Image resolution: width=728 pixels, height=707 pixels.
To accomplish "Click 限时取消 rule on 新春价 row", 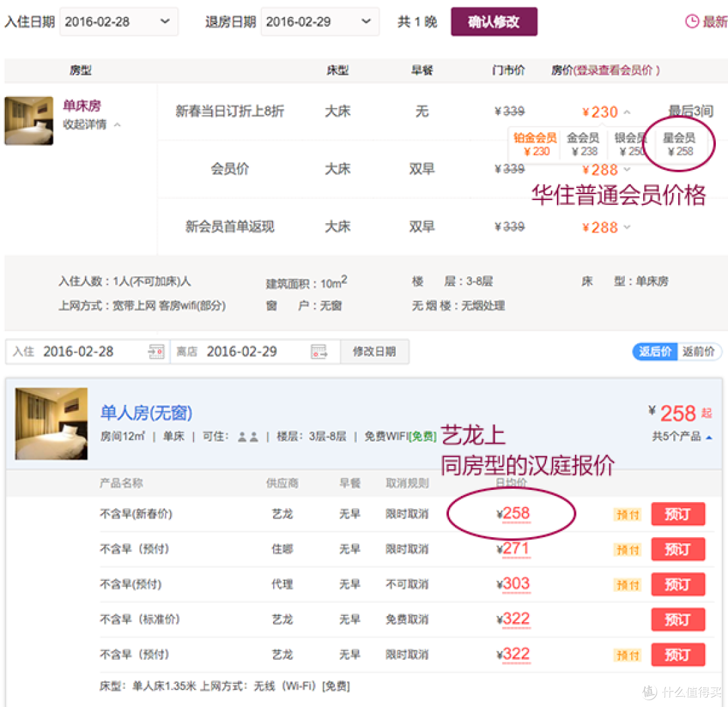I will point(407,514).
